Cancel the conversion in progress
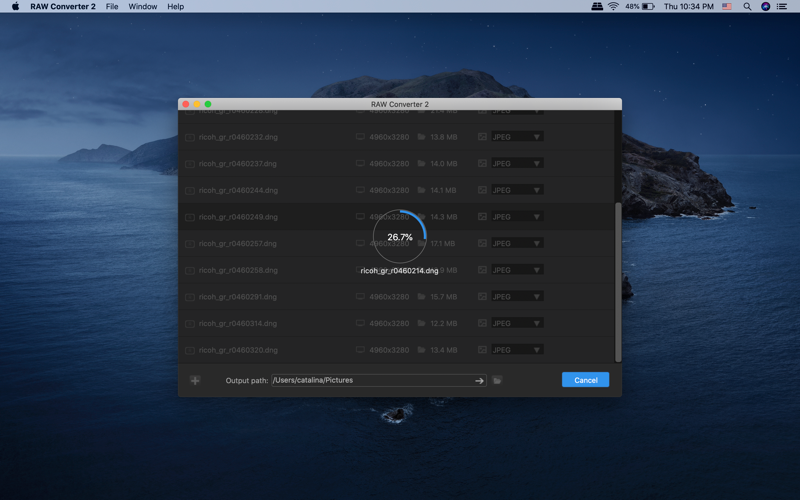 point(585,380)
